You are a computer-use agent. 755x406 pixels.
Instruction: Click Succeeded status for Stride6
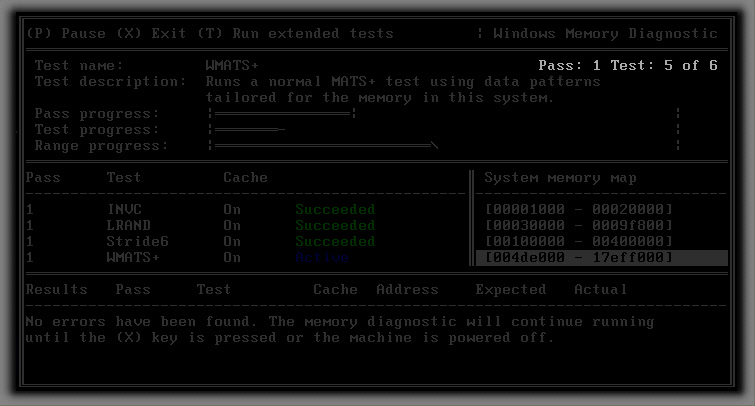335,241
